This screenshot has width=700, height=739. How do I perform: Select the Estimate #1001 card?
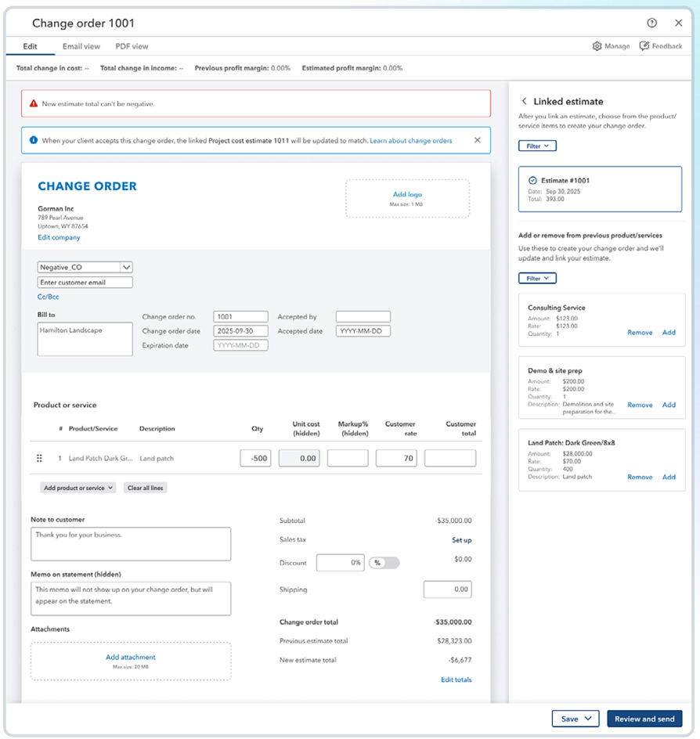pos(600,189)
